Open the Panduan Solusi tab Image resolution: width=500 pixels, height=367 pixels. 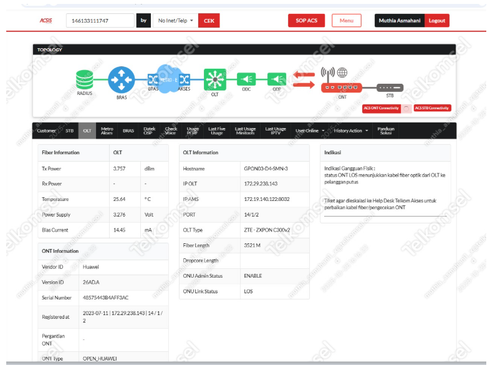386,131
